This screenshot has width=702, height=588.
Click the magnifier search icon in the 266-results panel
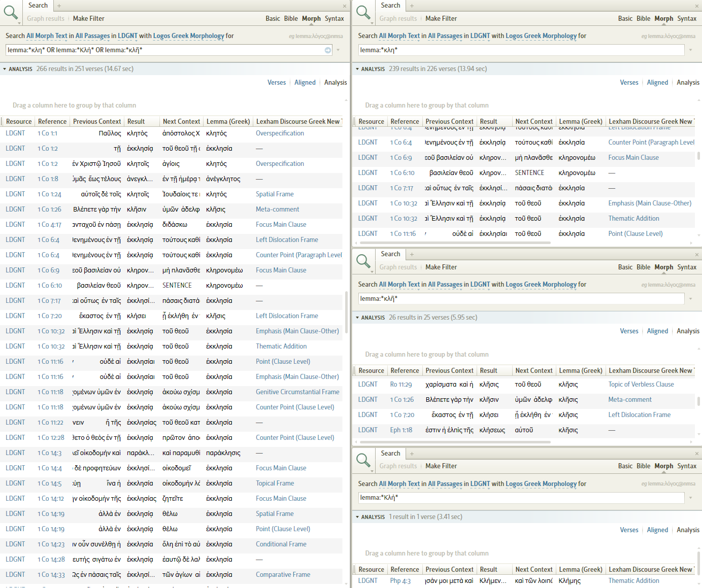pyautogui.click(x=11, y=12)
